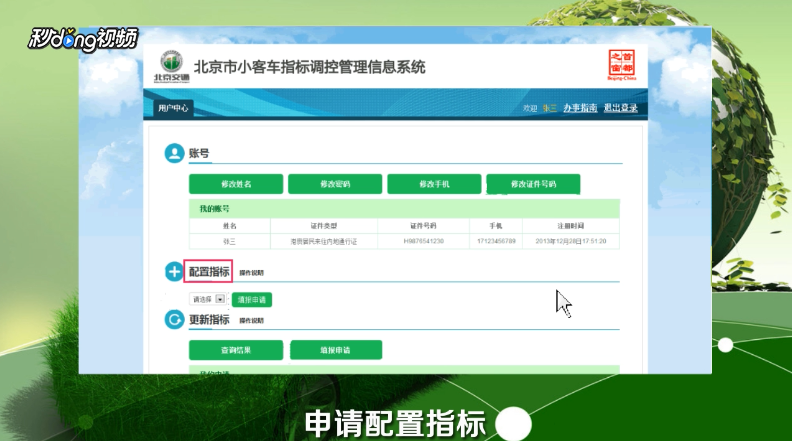Click the 查询结果 button
792x441 pixels.
coord(236,350)
